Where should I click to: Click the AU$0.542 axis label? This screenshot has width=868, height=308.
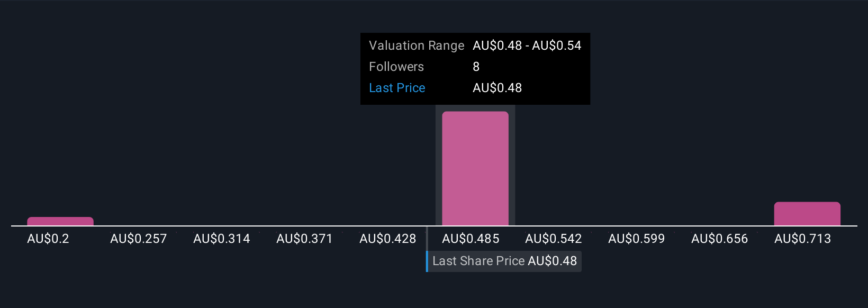point(554,239)
